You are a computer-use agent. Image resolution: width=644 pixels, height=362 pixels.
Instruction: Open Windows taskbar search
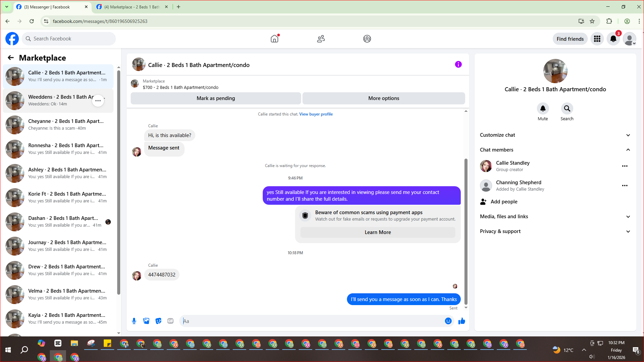coord(24,350)
